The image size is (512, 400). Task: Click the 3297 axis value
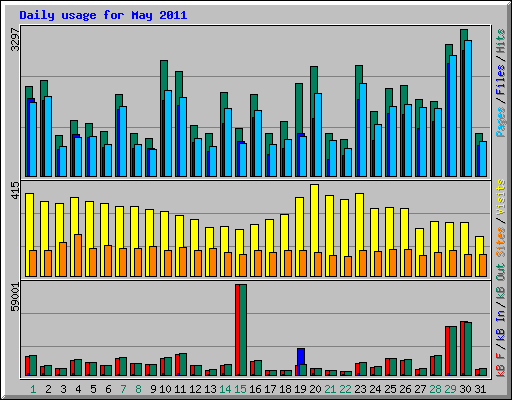(15, 39)
